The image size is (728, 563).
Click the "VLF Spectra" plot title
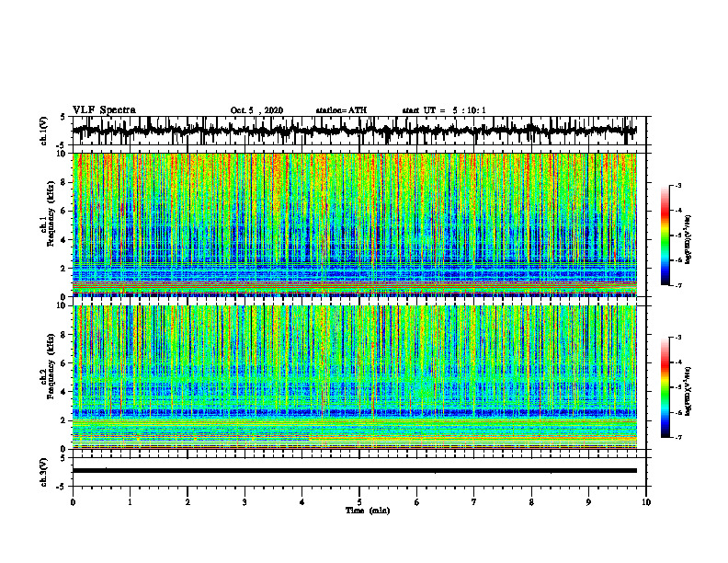tap(104, 110)
